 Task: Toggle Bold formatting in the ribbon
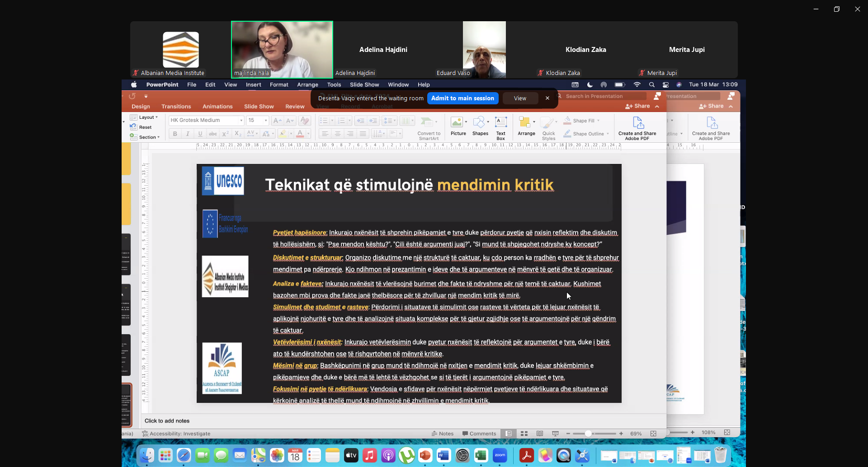(x=175, y=134)
